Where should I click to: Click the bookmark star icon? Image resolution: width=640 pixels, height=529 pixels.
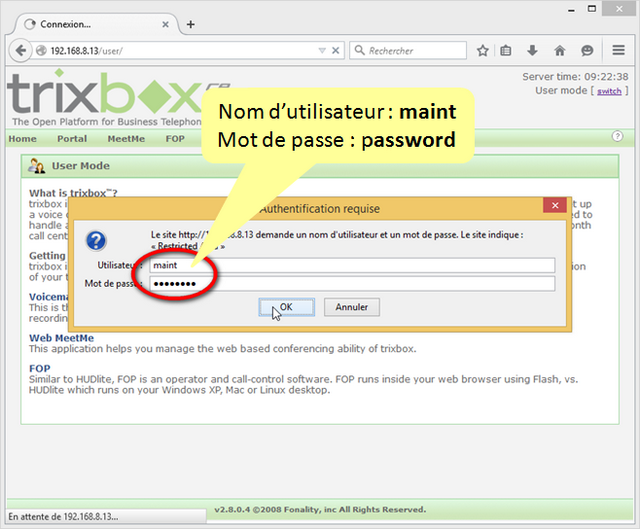click(482, 51)
